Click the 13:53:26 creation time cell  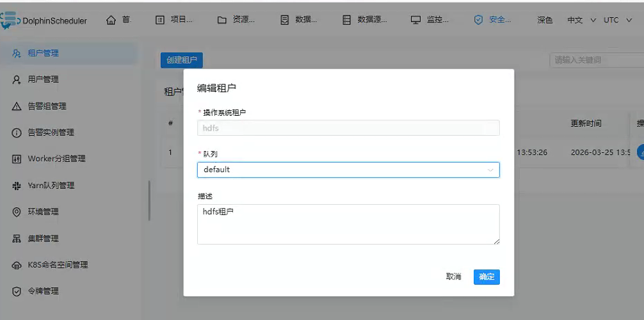coord(532,152)
